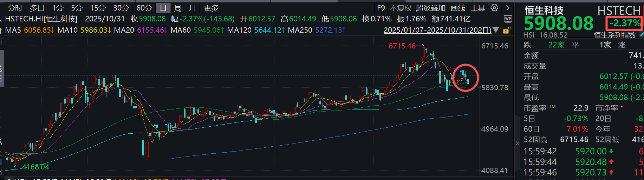Click the HSTECH.HI[恒生科技] symbol title
This screenshot has height=180, width=644.
tap(41, 19)
